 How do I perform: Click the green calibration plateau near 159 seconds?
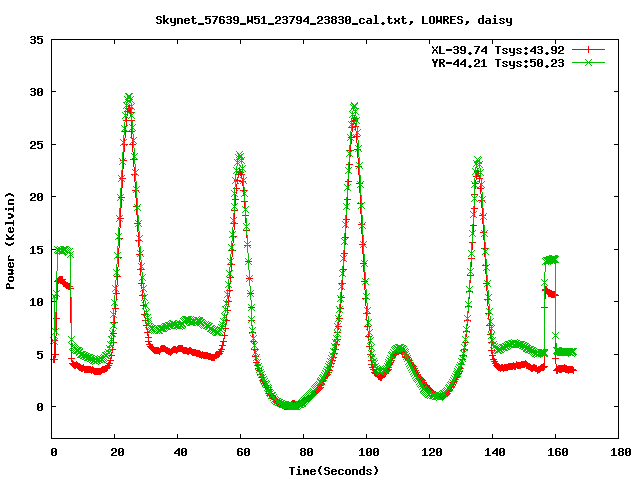(x=551, y=260)
